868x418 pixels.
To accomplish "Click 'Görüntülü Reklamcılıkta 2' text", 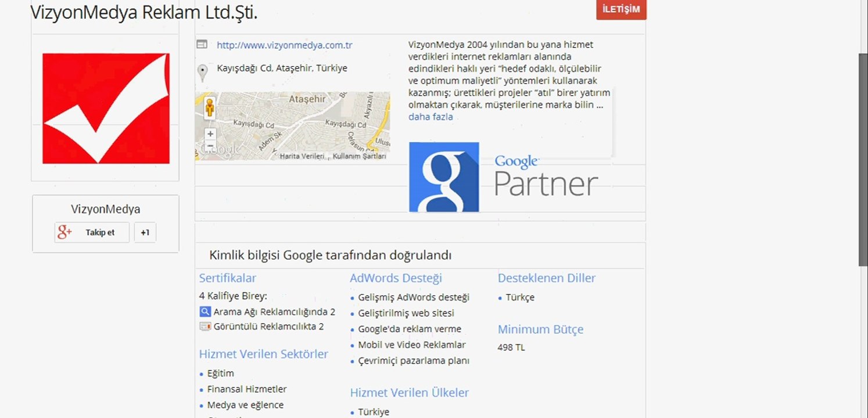I will pyautogui.click(x=268, y=326).
